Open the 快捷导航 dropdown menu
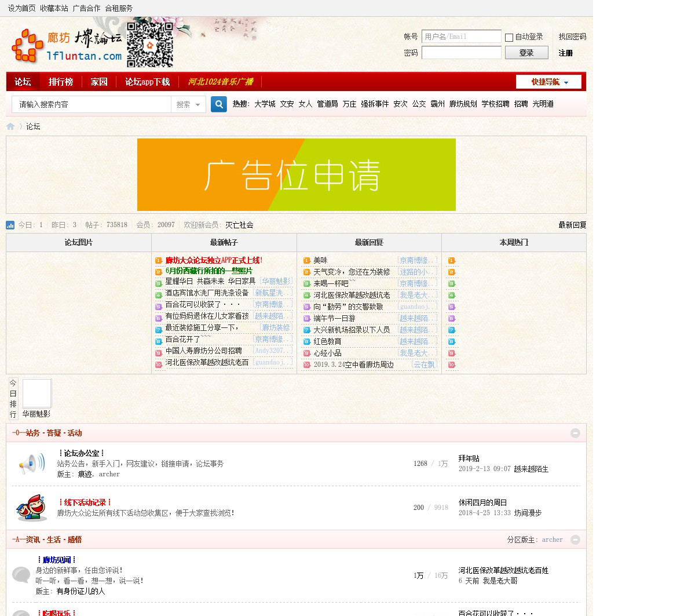695x616 pixels. 548,82
